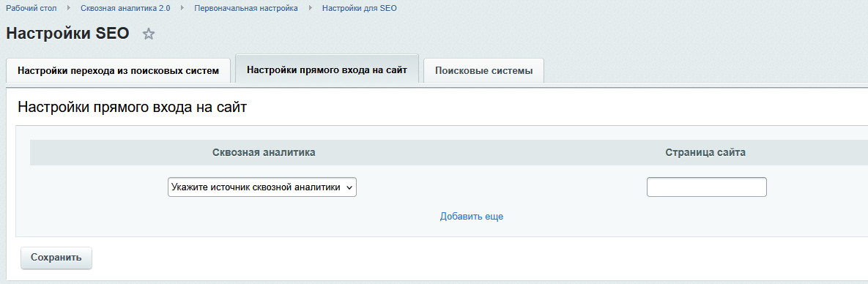868x284 pixels.
Task: Save settings with Сохранить button
Action: click(x=56, y=258)
